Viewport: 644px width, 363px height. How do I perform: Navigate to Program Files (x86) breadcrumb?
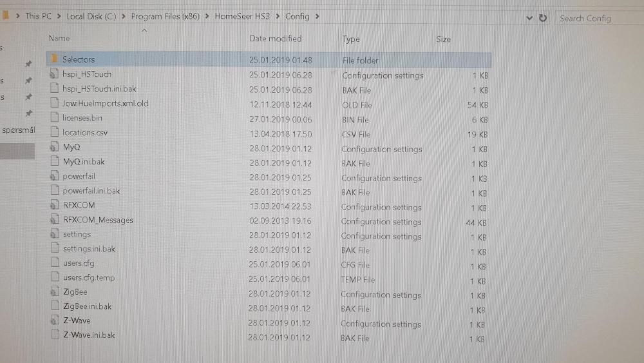coord(166,17)
